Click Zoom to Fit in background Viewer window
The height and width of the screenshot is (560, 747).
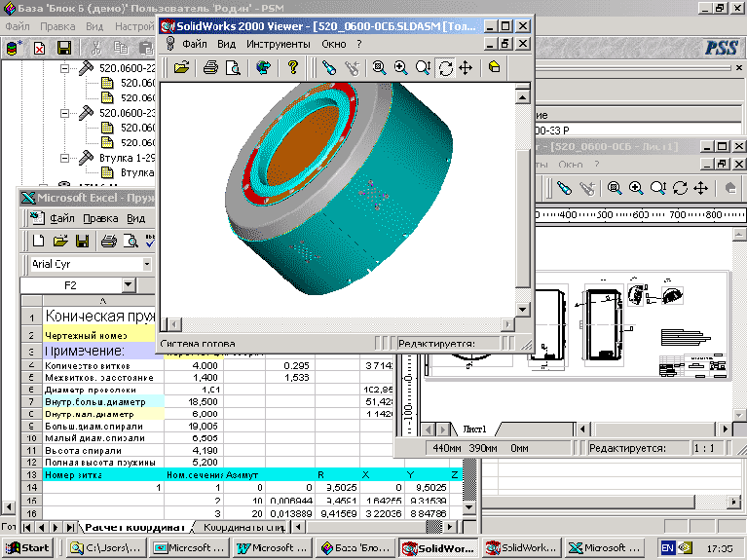615,188
